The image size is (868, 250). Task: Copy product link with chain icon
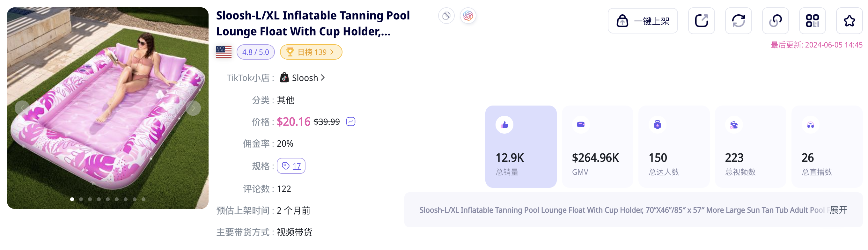775,21
